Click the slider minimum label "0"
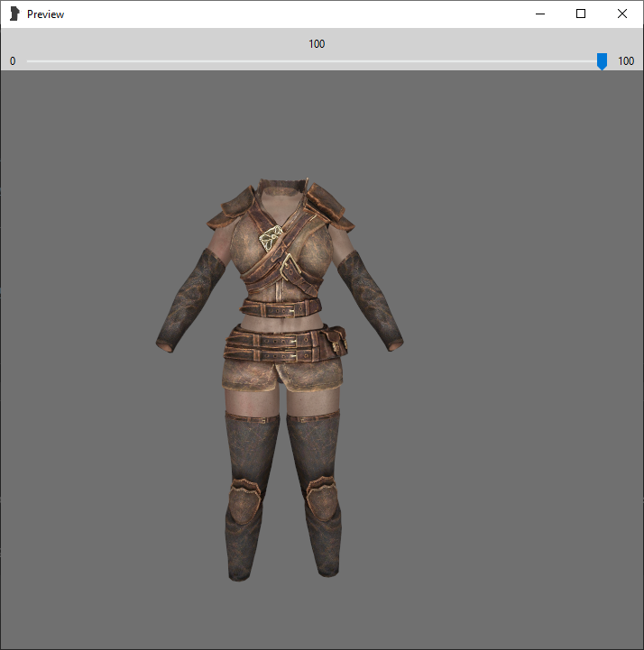 pos(13,61)
